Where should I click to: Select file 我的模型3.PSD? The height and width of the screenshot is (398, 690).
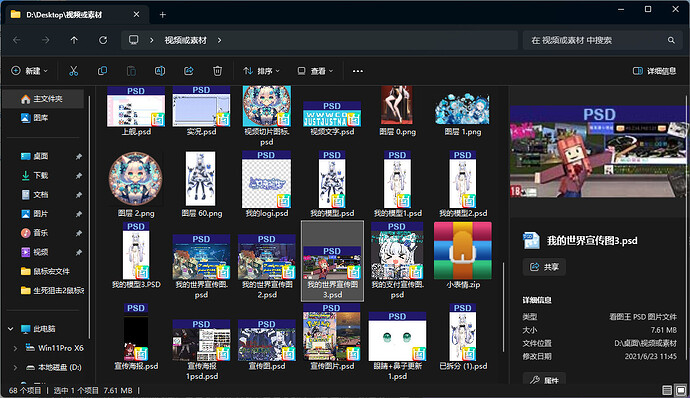coord(136,256)
